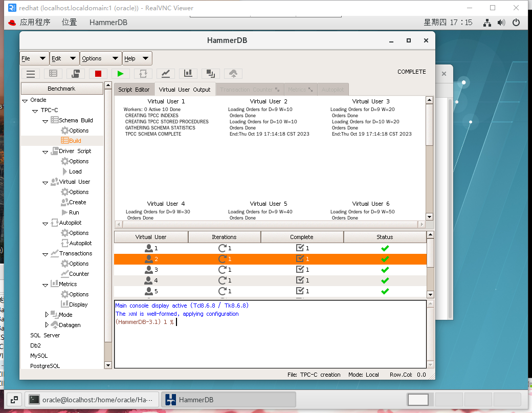Image resolution: width=532 pixels, height=413 pixels.
Task: Select the SQL Server benchmark entry
Action: [45, 335]
